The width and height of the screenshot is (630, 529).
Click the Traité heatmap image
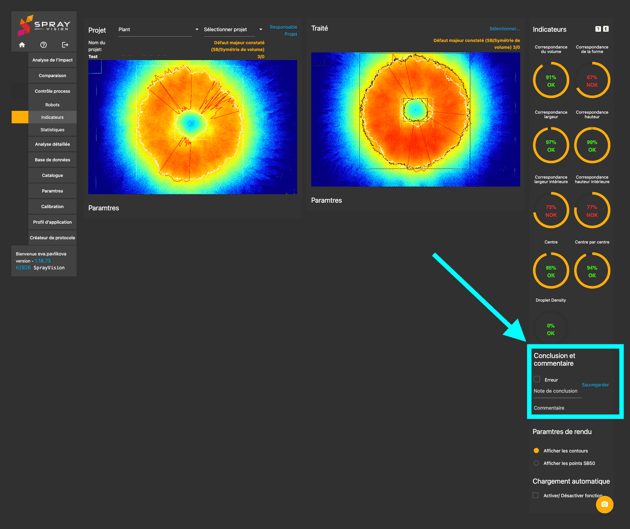(x=415, y=119)
